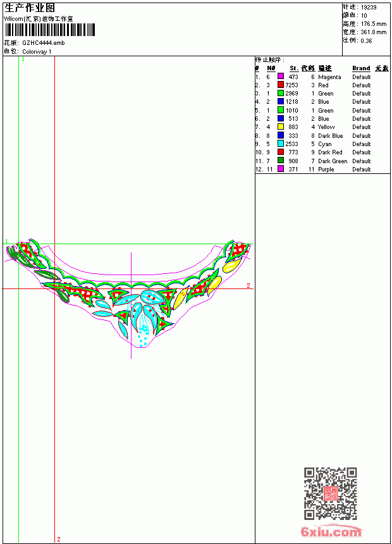This screenshot has width=392, height=544.
Task: Click the Magenta swatch in stop row 1
Action: point(281,77)
